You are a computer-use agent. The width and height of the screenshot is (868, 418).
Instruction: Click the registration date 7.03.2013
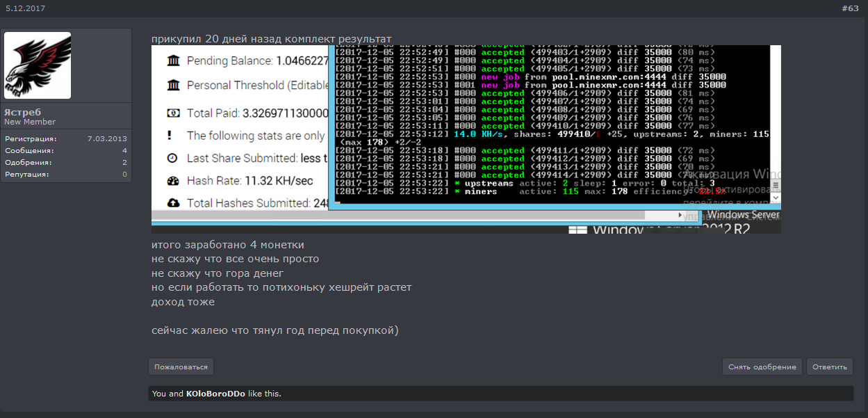(107, 139)
